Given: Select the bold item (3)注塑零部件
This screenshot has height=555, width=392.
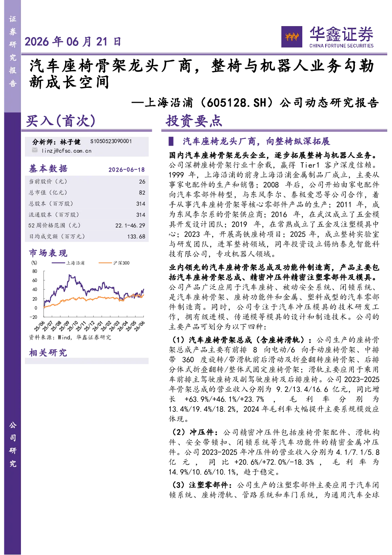Looking at the screenshot, I should [202, 485].
